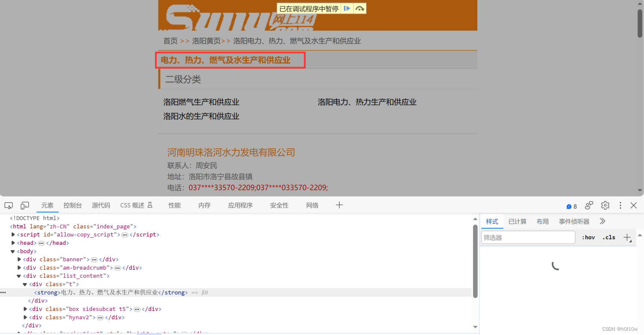Screen dimensions: 644x335
Task: Expand the box sidesubcat t5 node
Action: coord(25,309)
